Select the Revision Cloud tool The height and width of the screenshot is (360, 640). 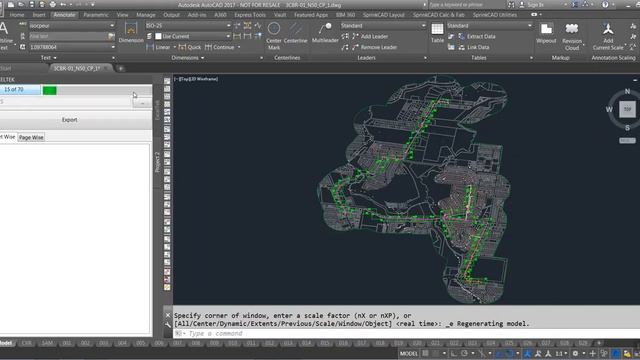coord(572,36)
